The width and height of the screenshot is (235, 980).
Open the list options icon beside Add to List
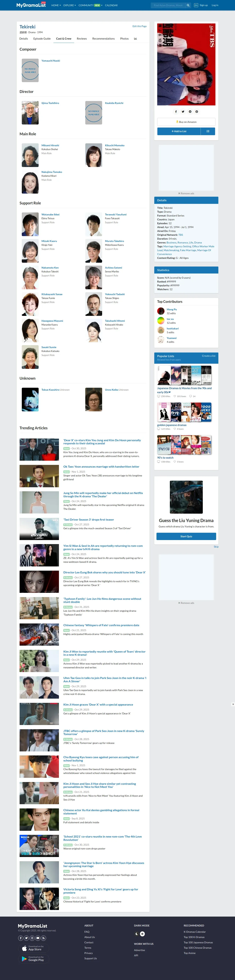[x=208, y=131]
